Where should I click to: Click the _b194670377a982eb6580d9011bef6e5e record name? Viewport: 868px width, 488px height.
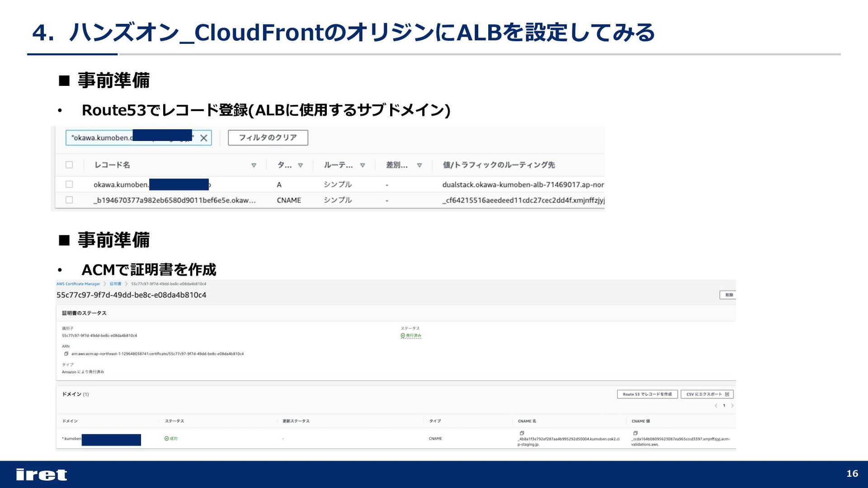coord(175,200)
